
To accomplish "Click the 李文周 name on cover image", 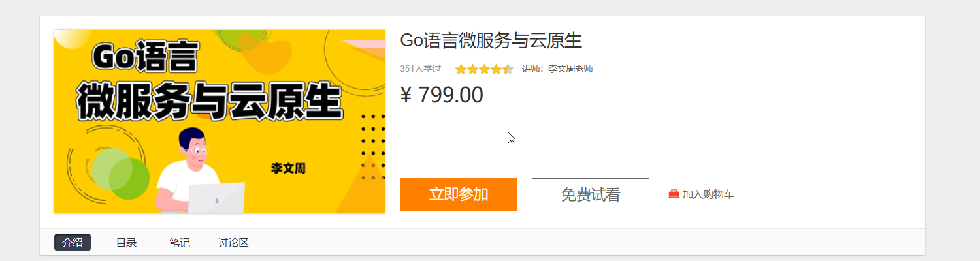I will point(288,168).
